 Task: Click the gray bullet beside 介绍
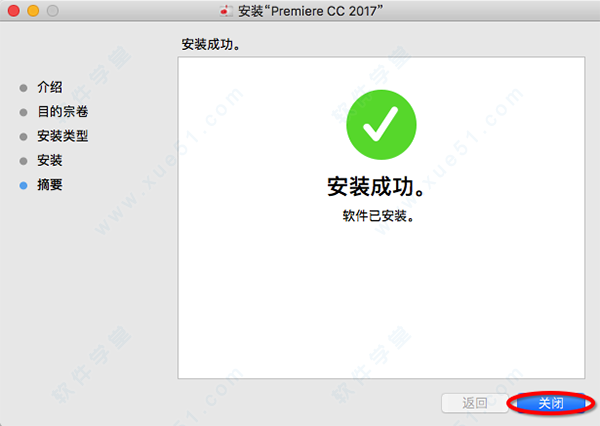(23, 88)
